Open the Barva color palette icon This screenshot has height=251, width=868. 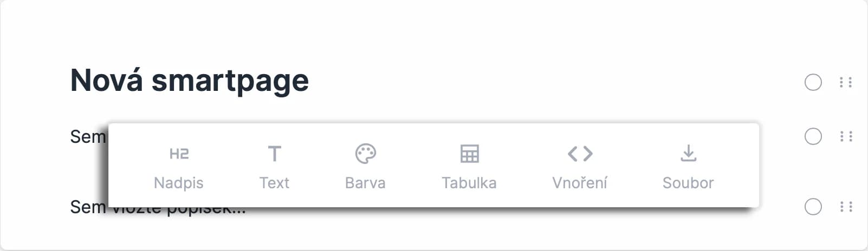pos(365,154)
